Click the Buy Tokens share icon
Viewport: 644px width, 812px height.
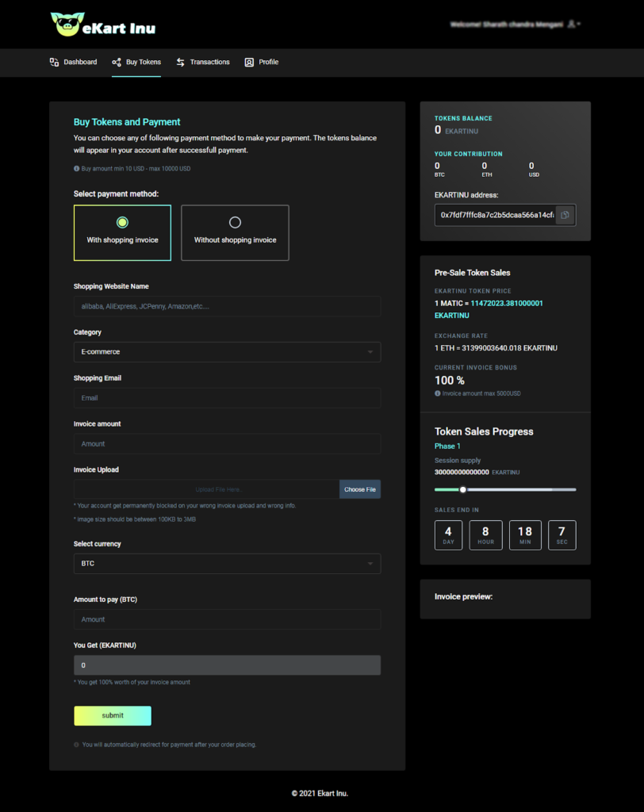[x=117, y=62]
